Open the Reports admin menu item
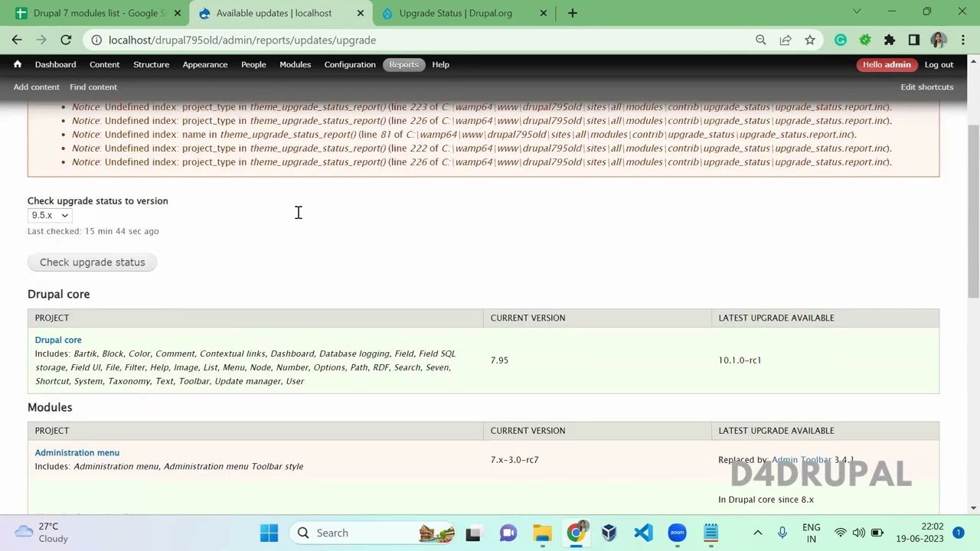Screen dimensions: 980x551 (x=403, y=64)
